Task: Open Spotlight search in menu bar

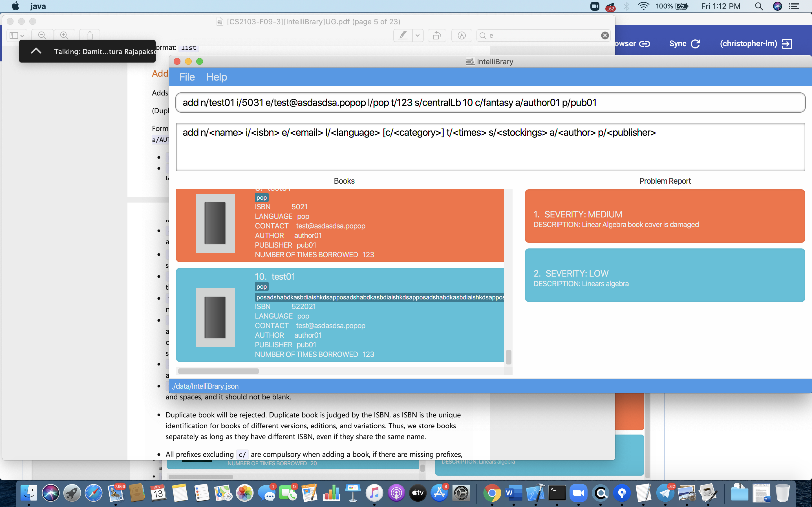Action: click(x=759, y=6)
